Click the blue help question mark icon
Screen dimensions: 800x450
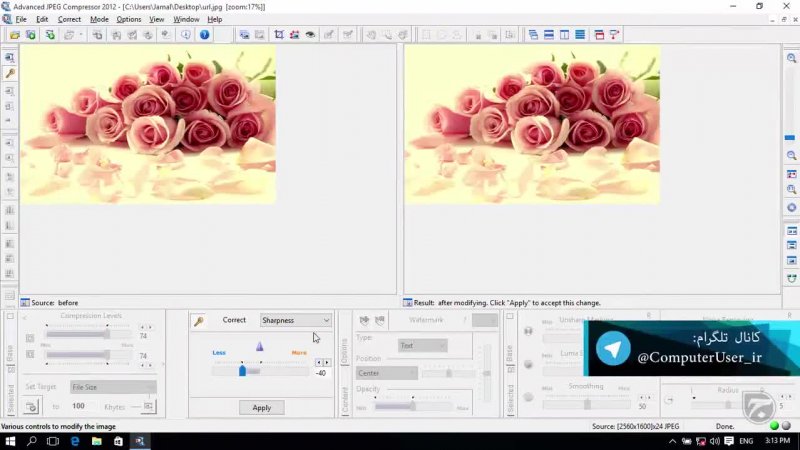[x=205, y=34]
